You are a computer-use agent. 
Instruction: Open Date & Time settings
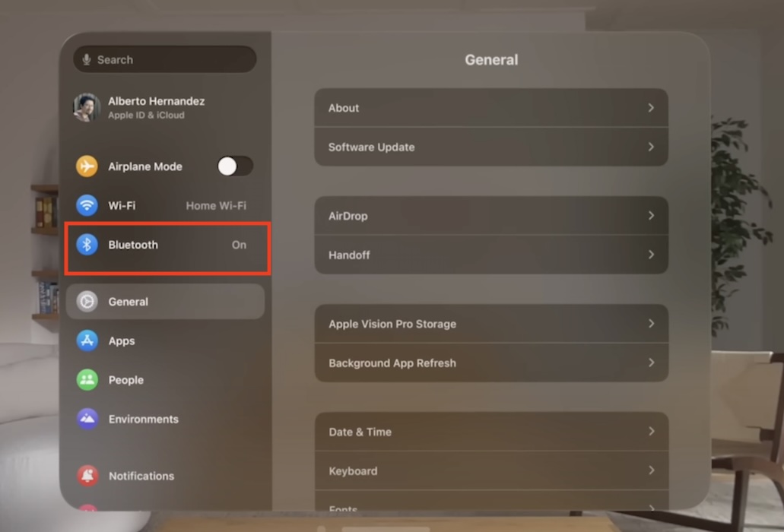[491, 432]
